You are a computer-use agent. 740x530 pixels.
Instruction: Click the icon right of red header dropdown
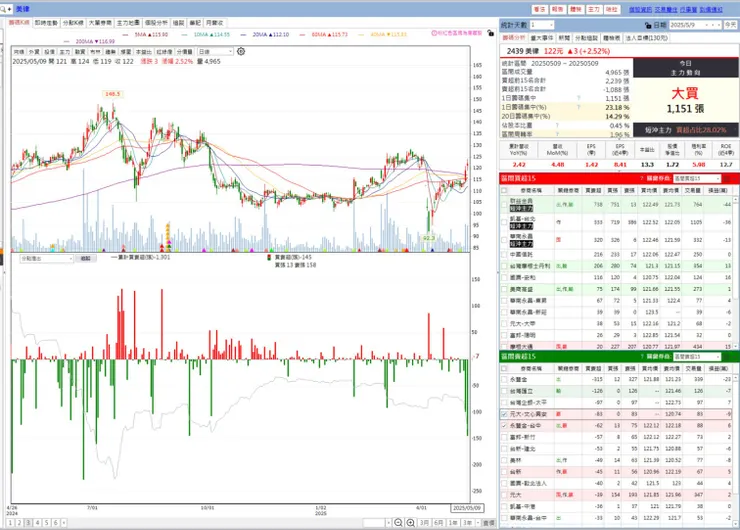[727, 178]
